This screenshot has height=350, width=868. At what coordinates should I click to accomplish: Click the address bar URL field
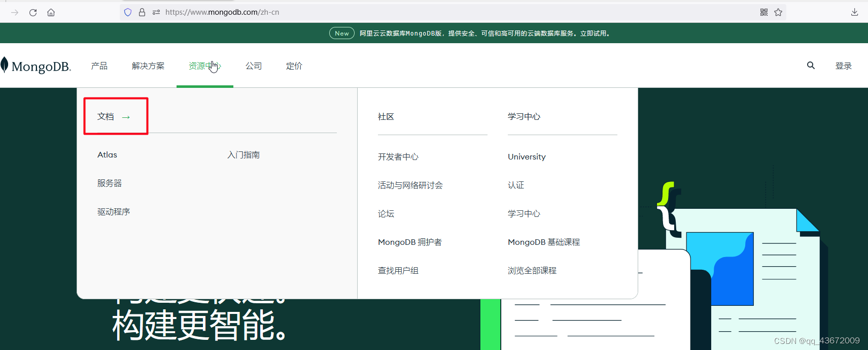(453, 12)
